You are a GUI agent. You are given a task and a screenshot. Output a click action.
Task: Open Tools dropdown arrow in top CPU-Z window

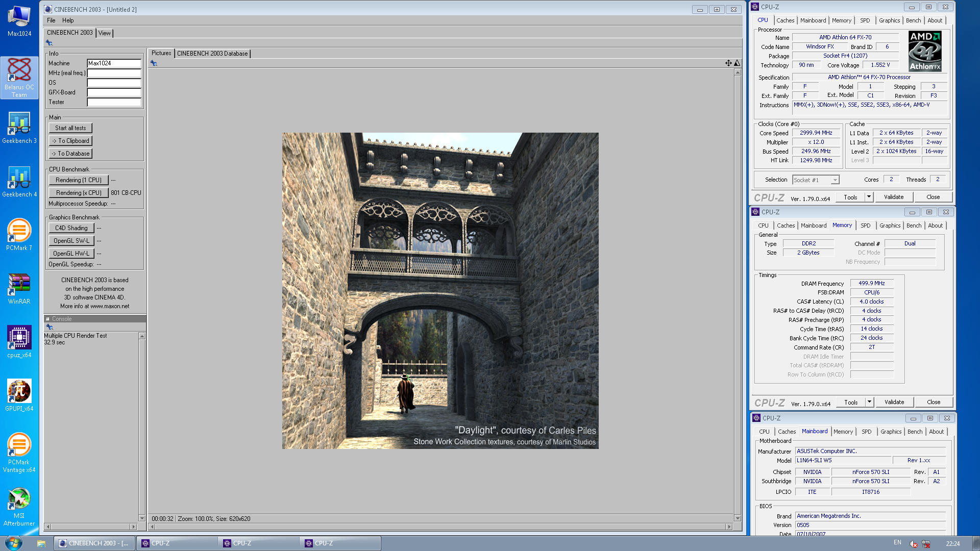(869, 197)
